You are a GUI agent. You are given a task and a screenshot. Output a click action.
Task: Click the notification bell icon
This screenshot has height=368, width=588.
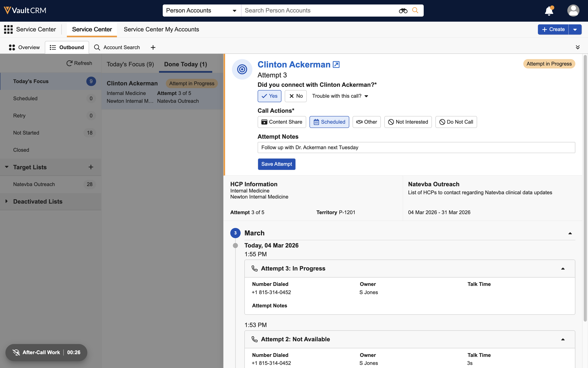pyautogui.click(x=549, y=11)
